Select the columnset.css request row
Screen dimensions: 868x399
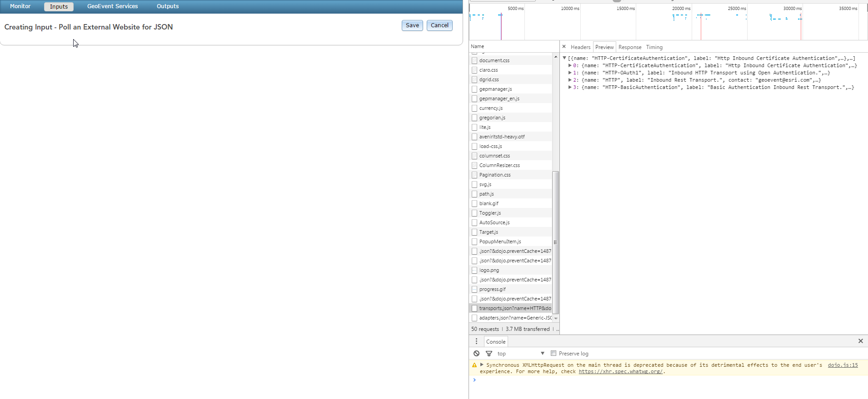click(511, 156)
